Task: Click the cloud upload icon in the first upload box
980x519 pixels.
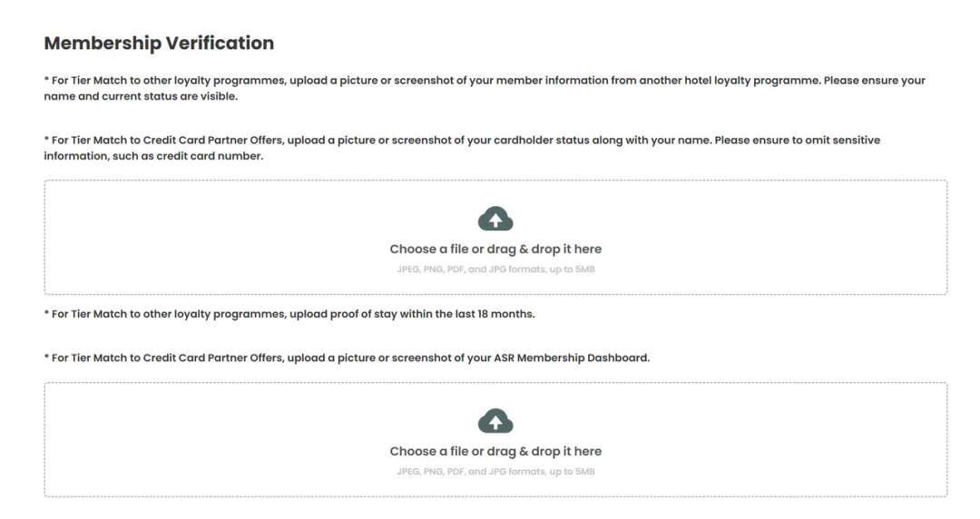Action: click(495, 219)
